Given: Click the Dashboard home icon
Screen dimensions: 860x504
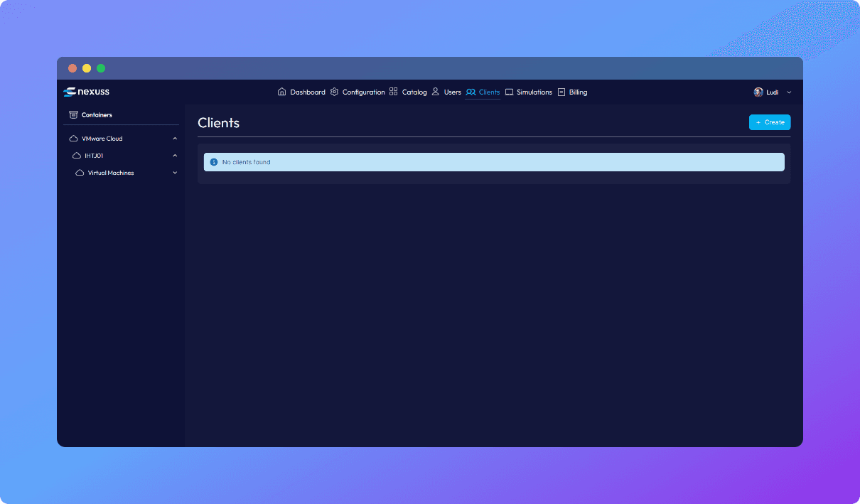Looking at the screenshot, I should pos(282,92).
